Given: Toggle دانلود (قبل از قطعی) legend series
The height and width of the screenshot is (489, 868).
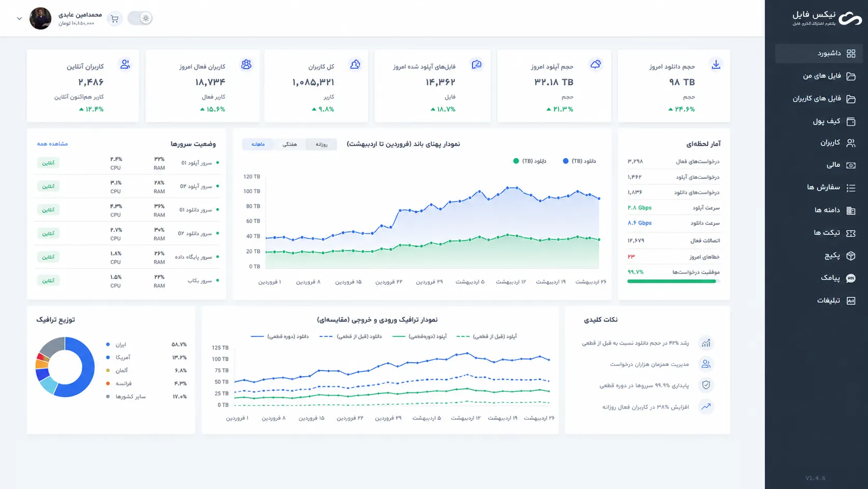Looking at the screenshot, I should [x=350, y=337].
